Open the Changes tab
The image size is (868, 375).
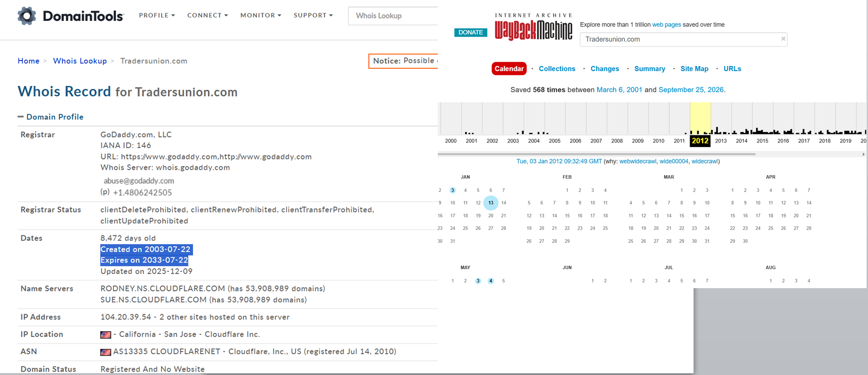[605, 69]
